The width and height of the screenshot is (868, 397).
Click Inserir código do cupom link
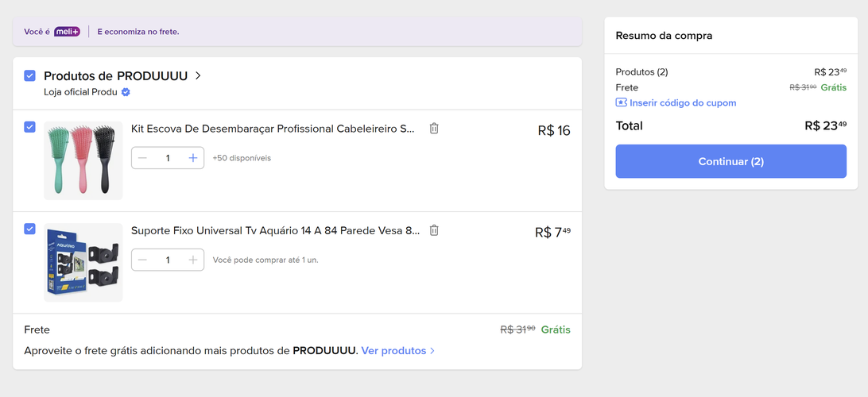click(683, 103)
